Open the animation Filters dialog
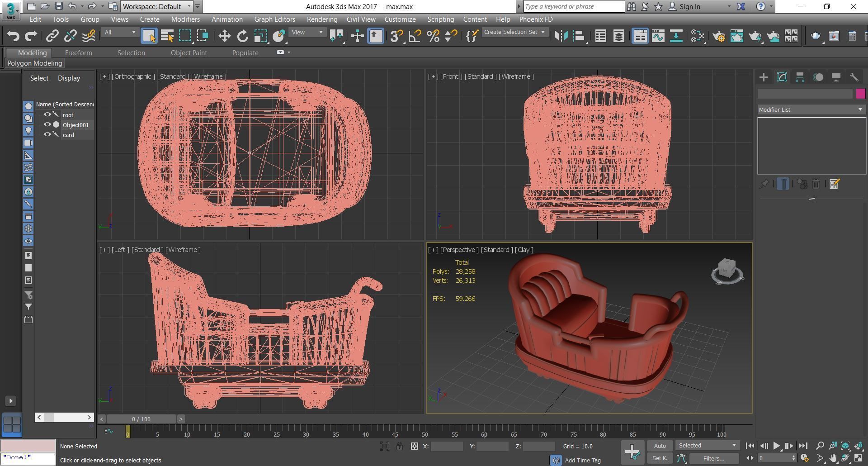The image size is (868, 466). click(713, 458)
